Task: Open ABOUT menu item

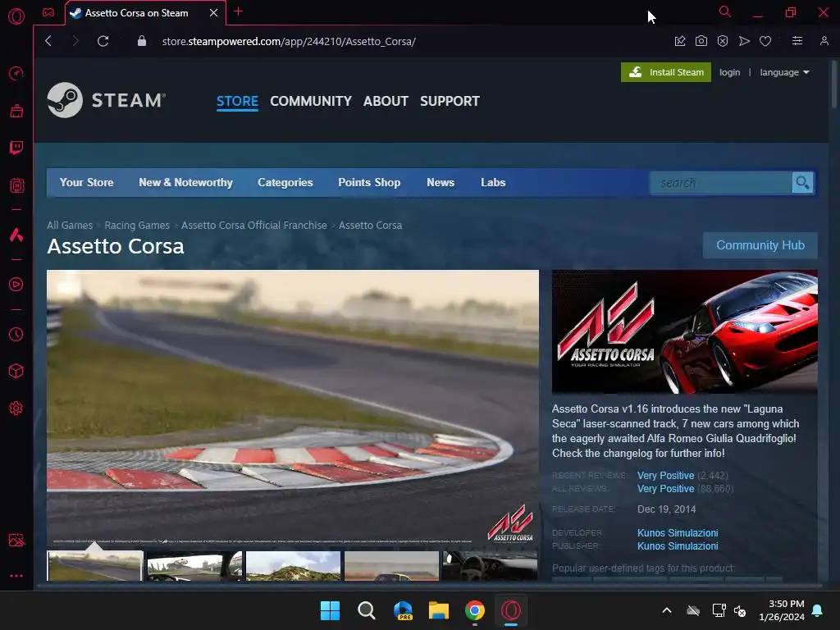Action: coord(386,101)
